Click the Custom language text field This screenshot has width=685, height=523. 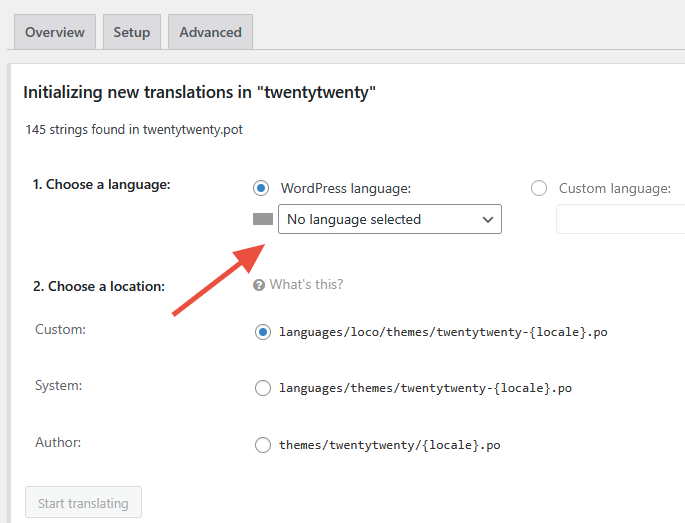pos(620,219)
